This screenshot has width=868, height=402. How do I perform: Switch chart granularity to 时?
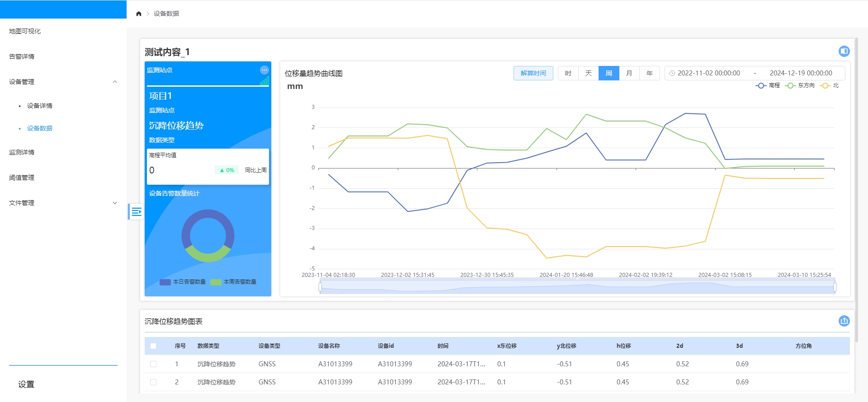[x=568, y=73]
